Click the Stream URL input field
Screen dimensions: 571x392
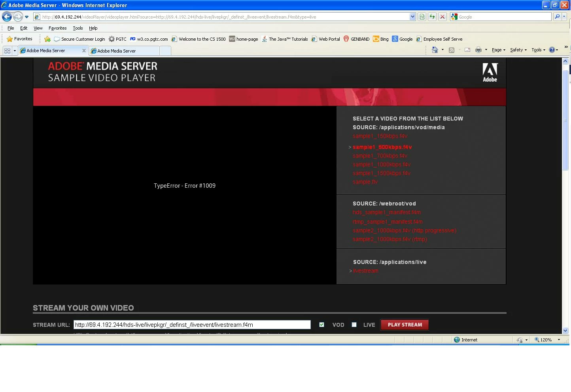(192, 325)
